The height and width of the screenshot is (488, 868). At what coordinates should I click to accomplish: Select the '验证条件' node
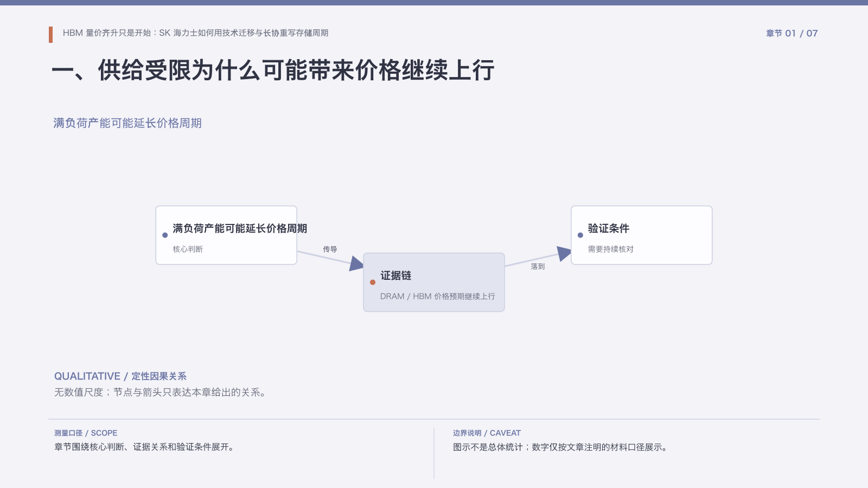point(642,235)
